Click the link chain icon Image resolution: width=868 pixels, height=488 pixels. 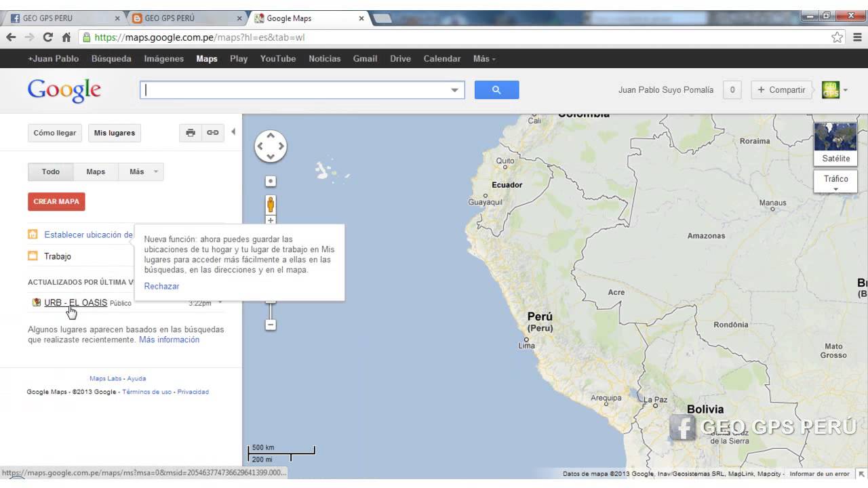point(213,133)
